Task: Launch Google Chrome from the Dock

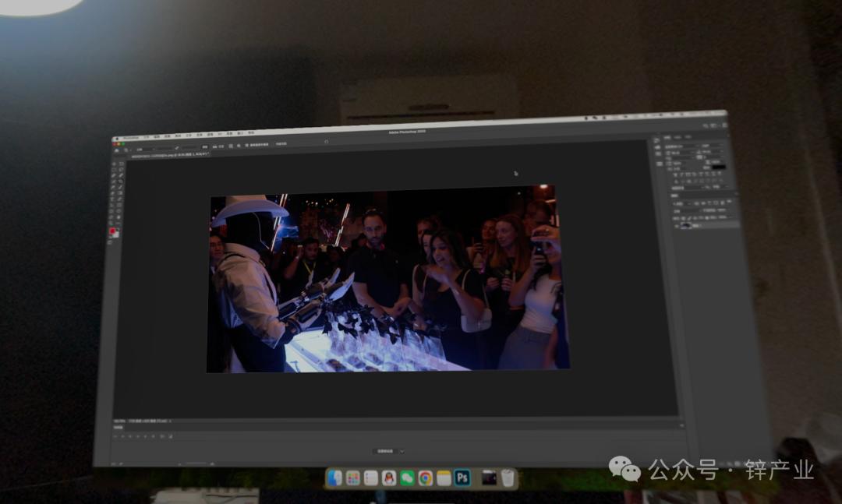Action: pos(425,478)
